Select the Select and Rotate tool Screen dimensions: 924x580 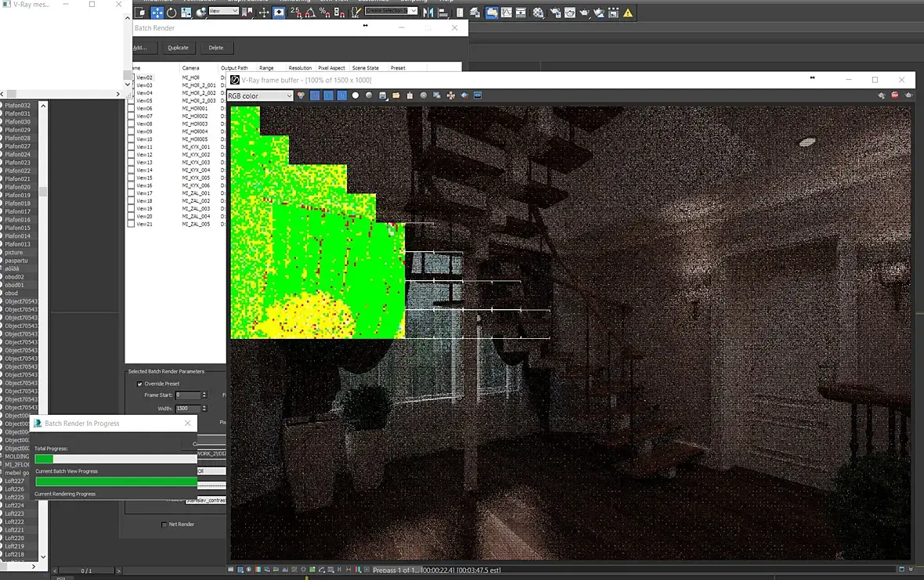(171, 13)
